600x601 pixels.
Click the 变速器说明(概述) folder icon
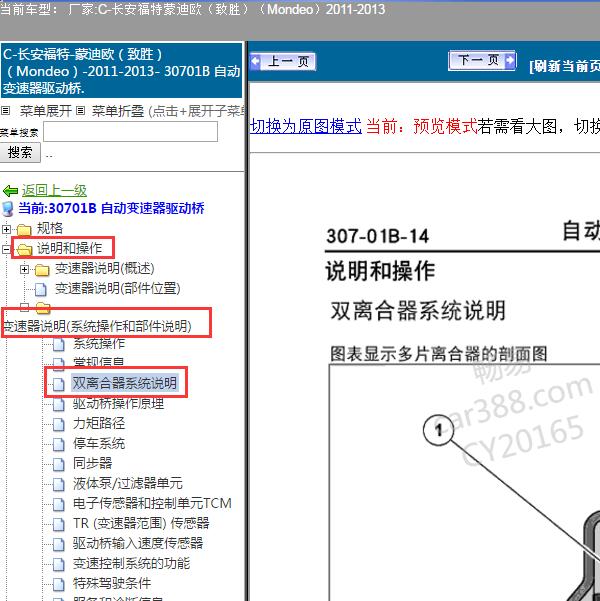click(x=42, y=270)
